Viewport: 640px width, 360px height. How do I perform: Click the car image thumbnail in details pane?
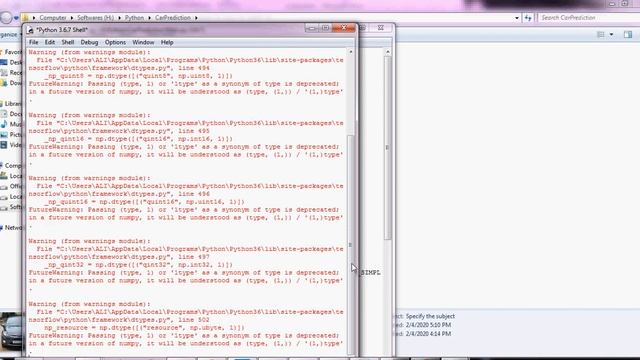[11, 331]
